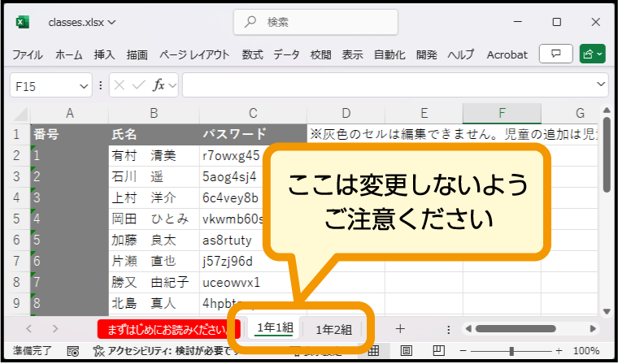The image size is (618, 364).
Task: Open the 表示 ribbon tab
Action: coord(352,54)
